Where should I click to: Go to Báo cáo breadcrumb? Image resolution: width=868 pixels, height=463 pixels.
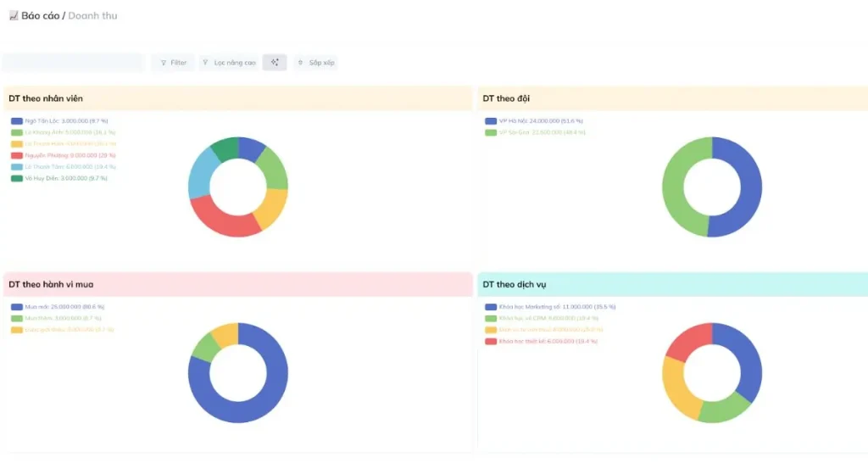(41, 15)
